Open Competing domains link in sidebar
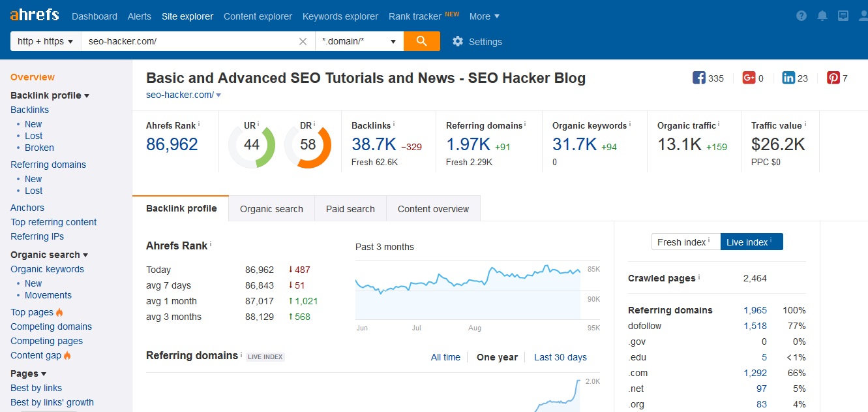The image size is (868, 412). tap(51, 326)
